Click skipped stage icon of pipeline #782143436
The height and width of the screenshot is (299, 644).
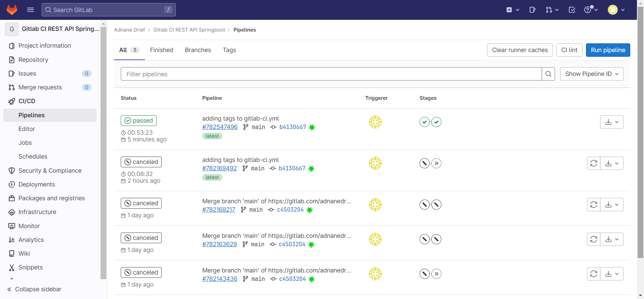point(436,274)
